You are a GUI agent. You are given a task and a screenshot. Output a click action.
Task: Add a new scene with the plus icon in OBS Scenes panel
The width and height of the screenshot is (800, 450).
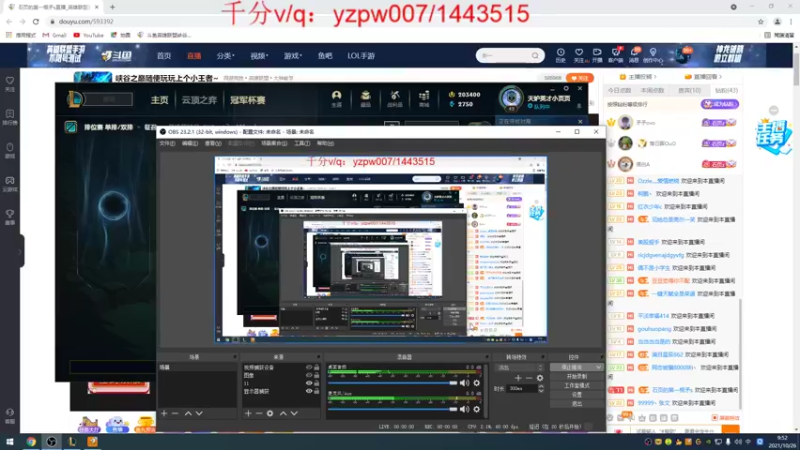pos(164,413)
